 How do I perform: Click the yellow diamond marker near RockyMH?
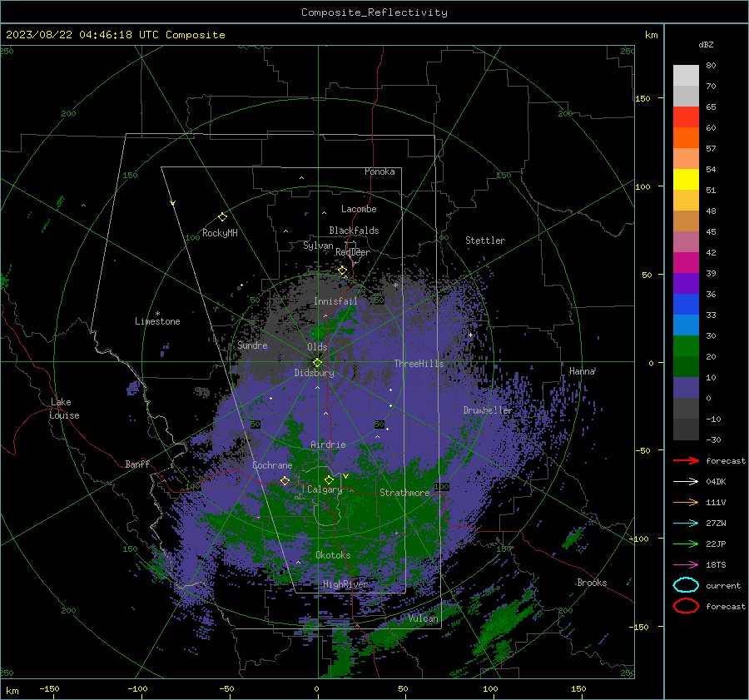coord(222,217)
